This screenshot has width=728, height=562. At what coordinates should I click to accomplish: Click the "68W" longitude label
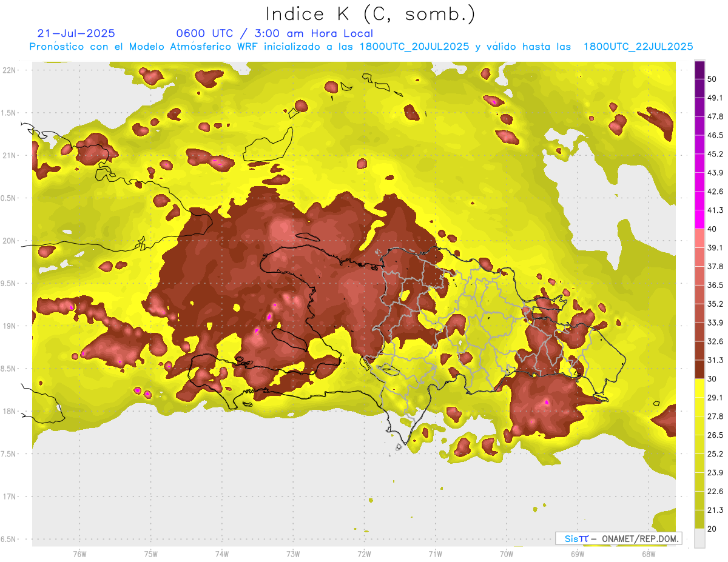click(x=649, y=554)
